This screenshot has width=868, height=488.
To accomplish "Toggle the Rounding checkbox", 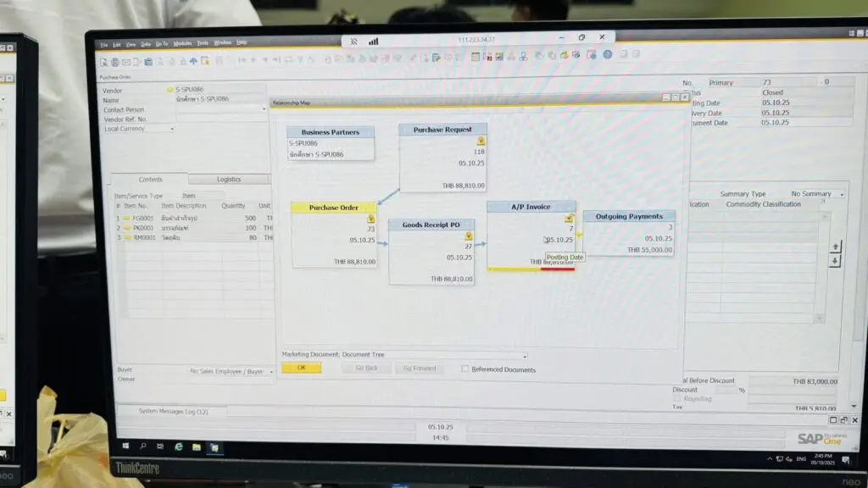I will pyautogui.click(x=676, y=398).
